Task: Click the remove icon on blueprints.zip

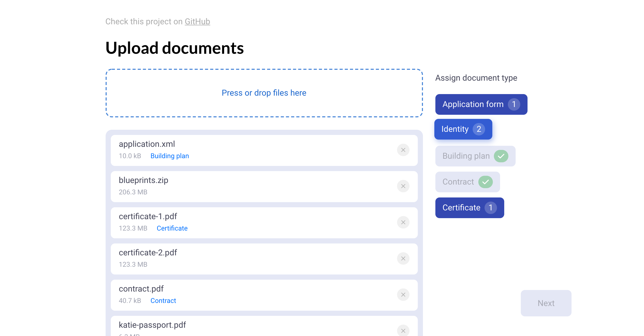Action: pyautogui.click(x=403, y=186)
